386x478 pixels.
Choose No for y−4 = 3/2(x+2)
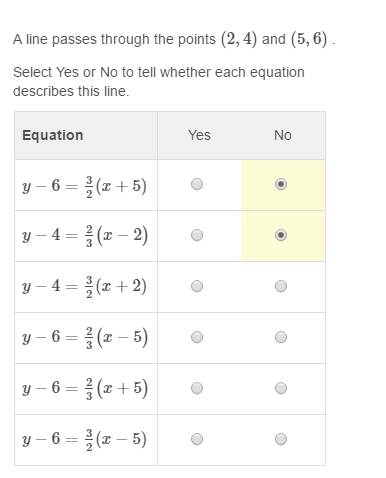281,286
